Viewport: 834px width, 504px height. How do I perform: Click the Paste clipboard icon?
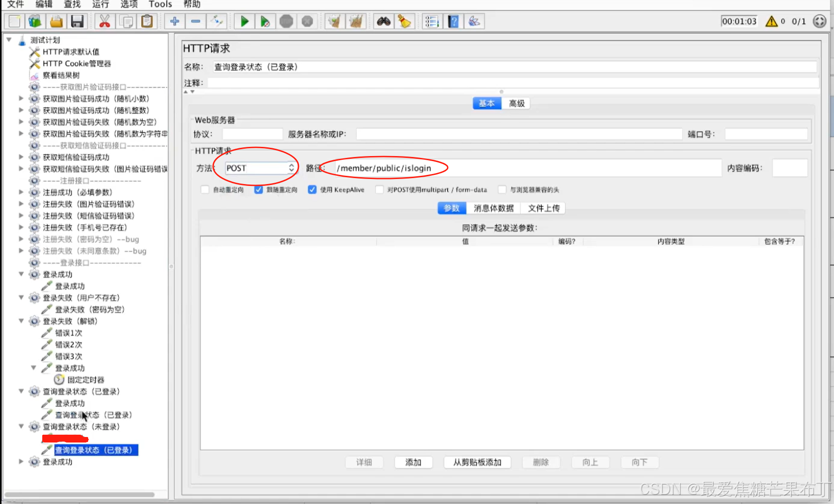(x=147, y=21)
